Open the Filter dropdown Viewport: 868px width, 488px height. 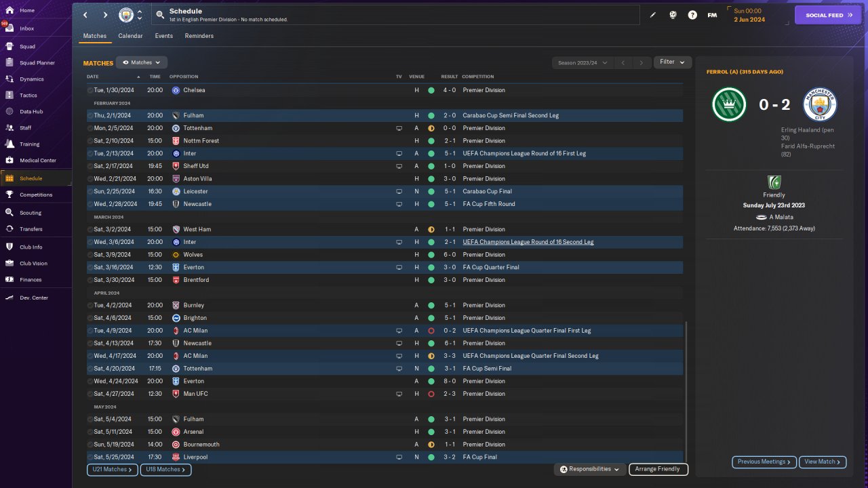[673, 62]
